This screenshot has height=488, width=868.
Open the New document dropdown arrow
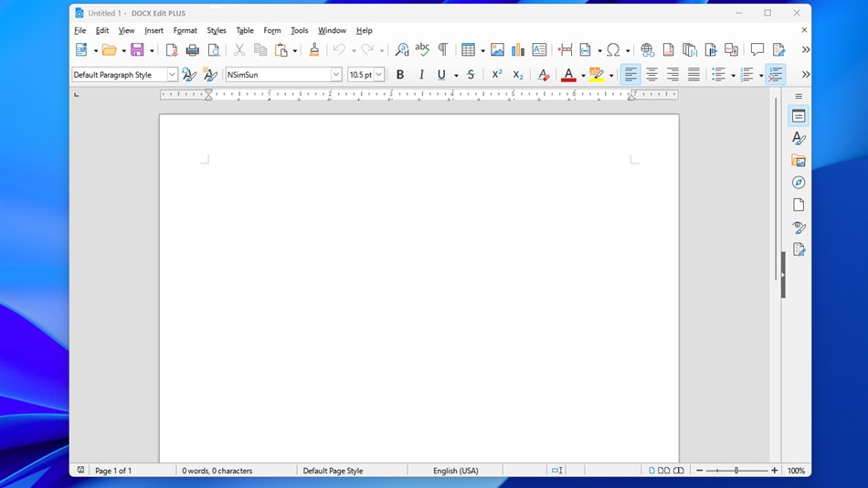[96, 50]
